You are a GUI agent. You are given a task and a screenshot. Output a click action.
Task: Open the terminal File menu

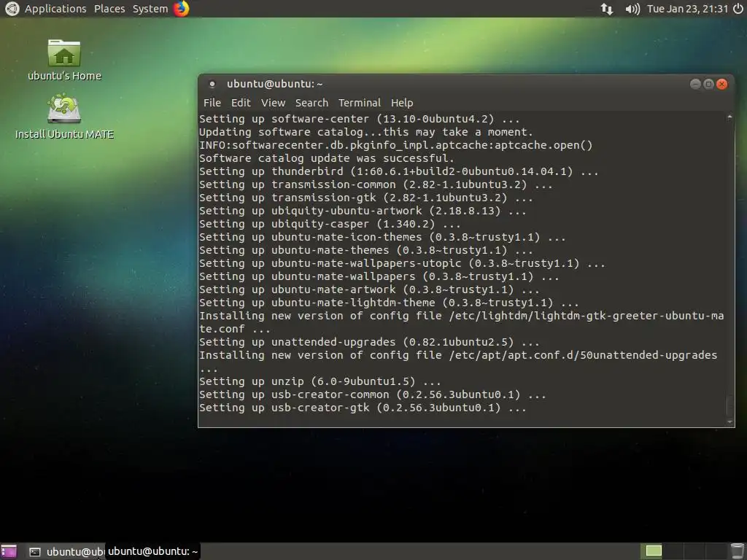tap(212, 103)
